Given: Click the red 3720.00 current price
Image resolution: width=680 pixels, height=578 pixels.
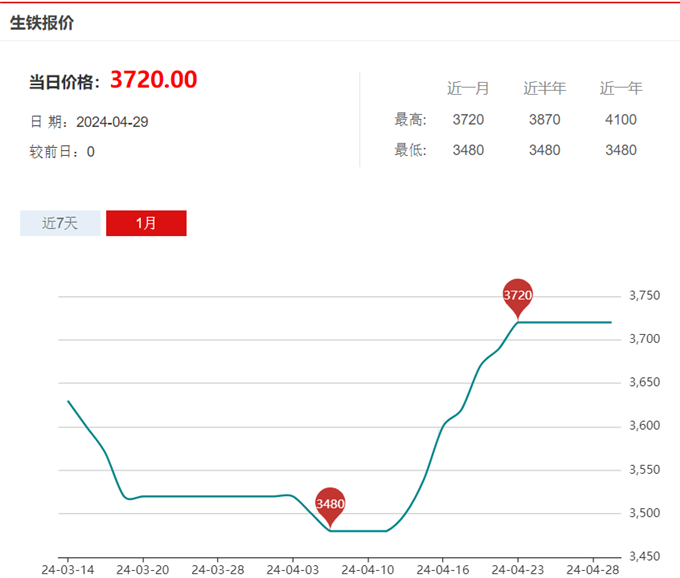Looking at the screenshot, I should tap(153, 80).
